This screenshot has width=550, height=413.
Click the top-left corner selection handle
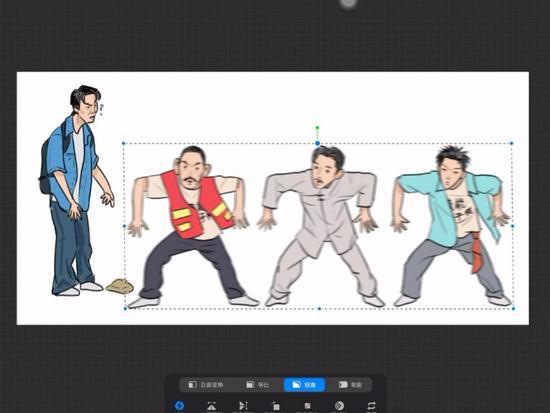(123, 143)
